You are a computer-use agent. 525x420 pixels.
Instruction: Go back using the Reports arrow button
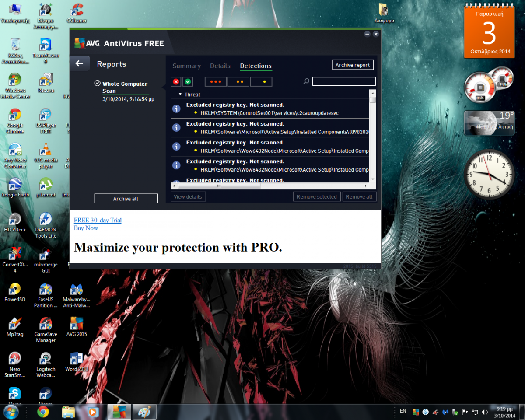click(x=79, y=63)
